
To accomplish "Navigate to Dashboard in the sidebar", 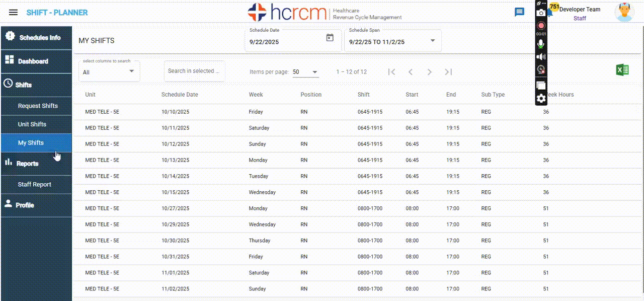I will [33, 61].
